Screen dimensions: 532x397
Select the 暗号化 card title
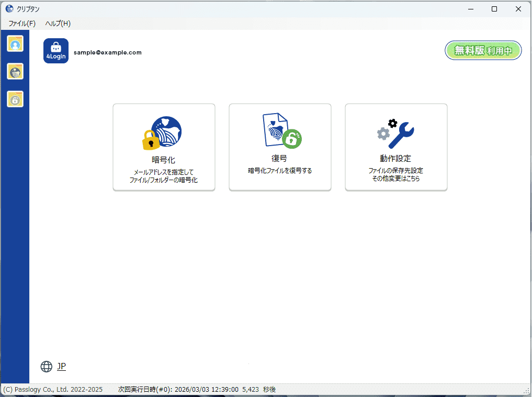163,160
